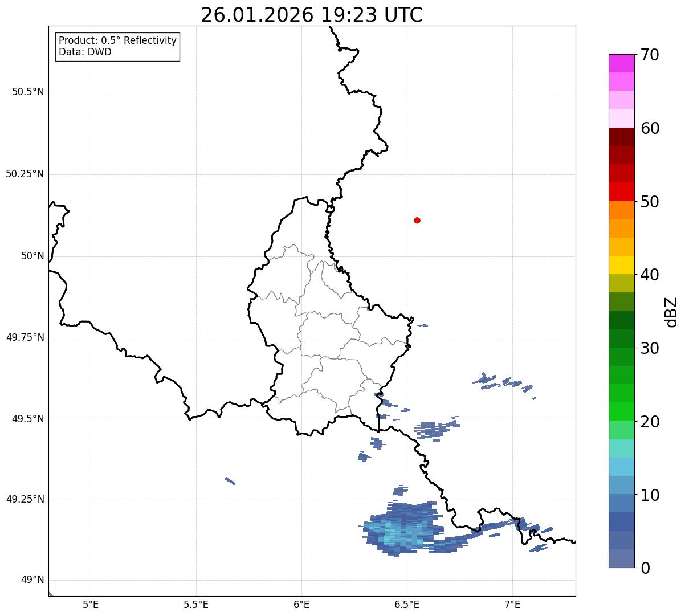Click the 'Product: 0.5° Reflectivity' label

click(x=117, y=40)
